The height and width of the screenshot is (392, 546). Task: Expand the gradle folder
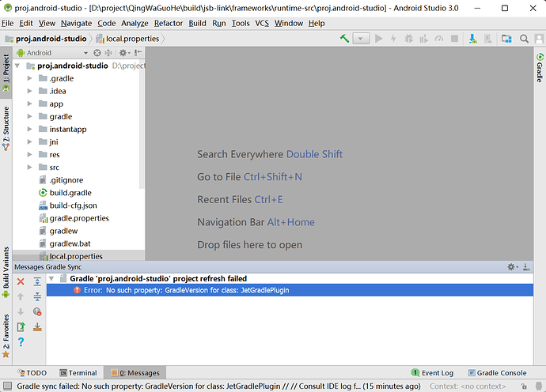[29, 116]
